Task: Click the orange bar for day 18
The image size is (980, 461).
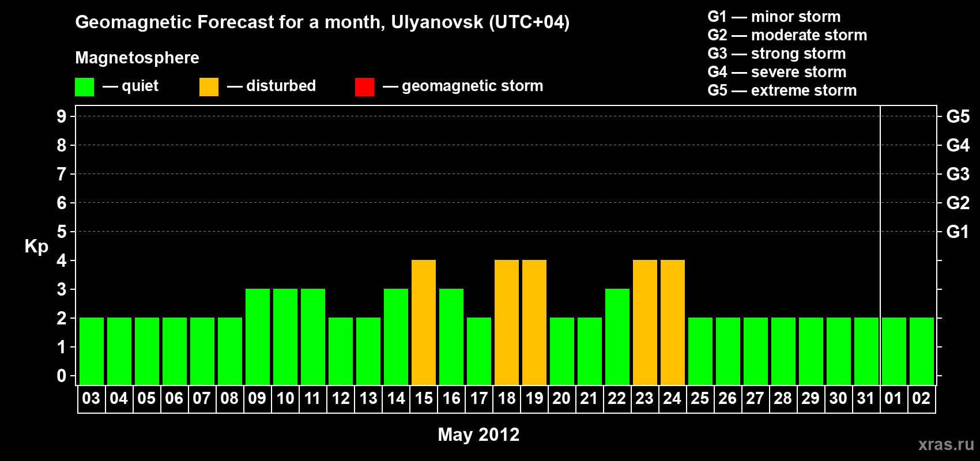Action: 507,322
